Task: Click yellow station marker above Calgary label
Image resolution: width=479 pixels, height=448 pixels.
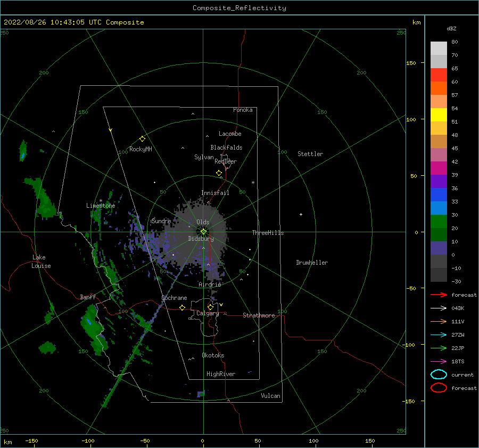Action: point(210,307)
